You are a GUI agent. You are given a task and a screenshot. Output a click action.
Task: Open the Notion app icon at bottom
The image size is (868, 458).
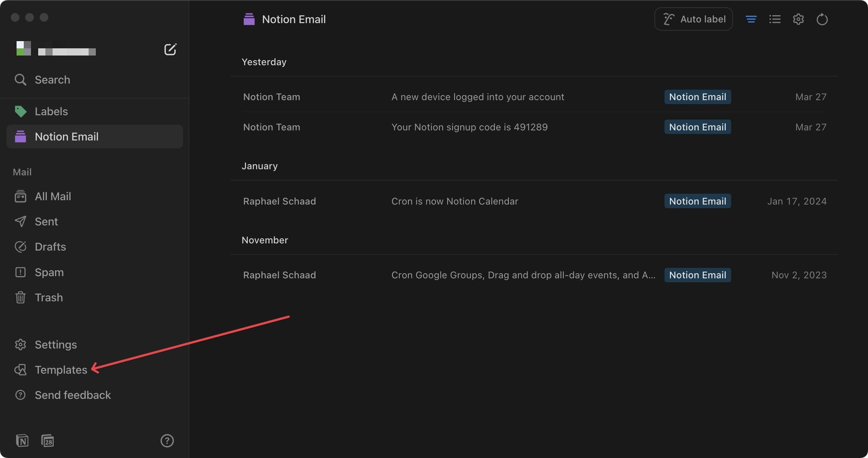click(22, 441)
